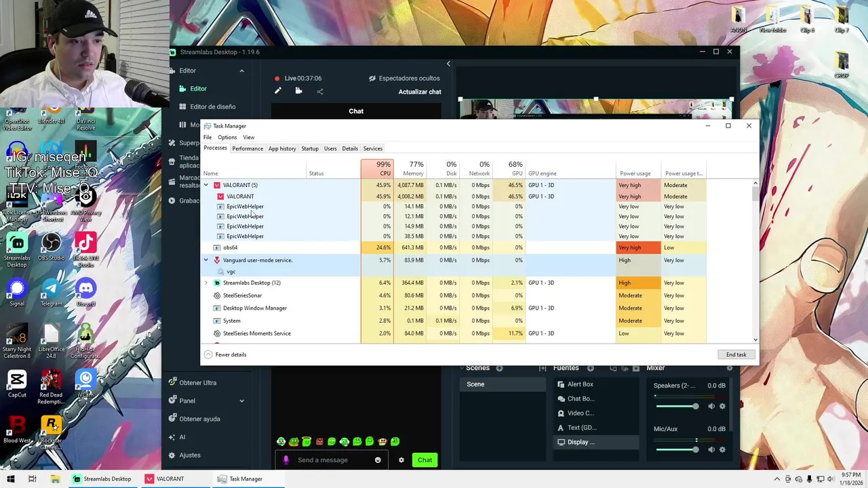868x488 pixels.
Task: Collapse the Editor section chevron in Streamlabs
Action: [241, 70]
